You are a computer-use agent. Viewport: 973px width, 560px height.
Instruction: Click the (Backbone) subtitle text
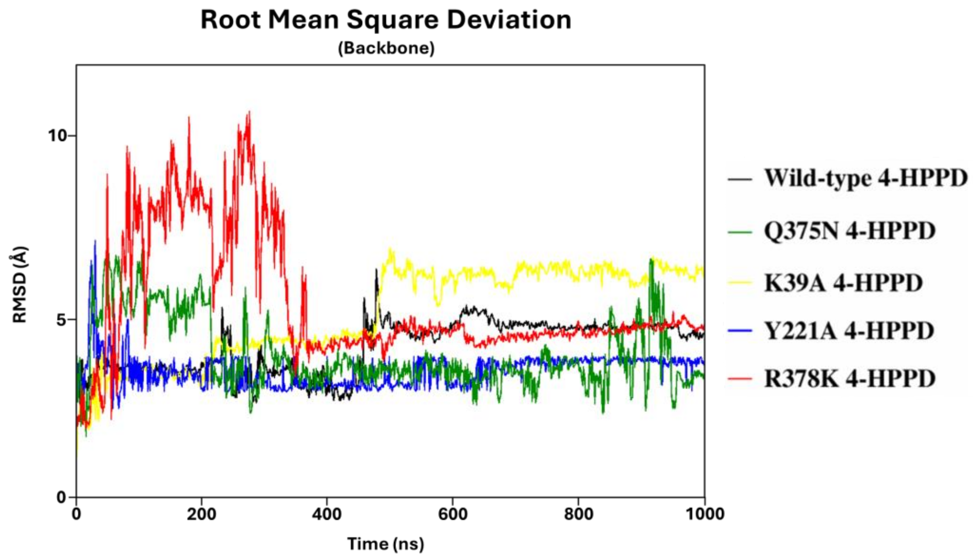point(386,48)
